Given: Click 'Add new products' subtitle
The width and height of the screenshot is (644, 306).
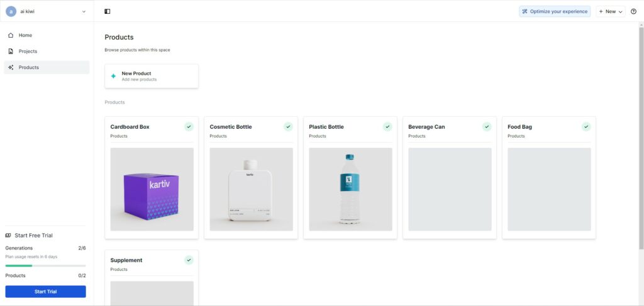Looking at the screenshot, I should [139, 80].
